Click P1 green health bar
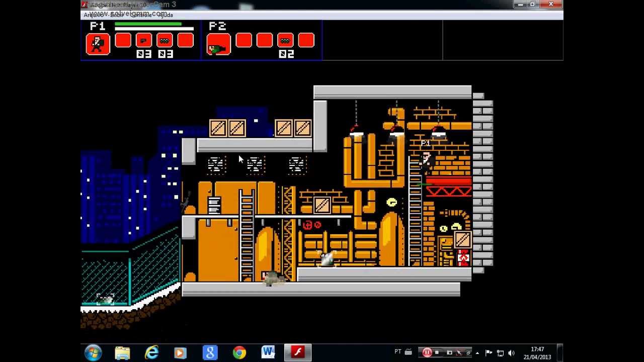Viewport: 644px width, 362px height. coord(148,24)
